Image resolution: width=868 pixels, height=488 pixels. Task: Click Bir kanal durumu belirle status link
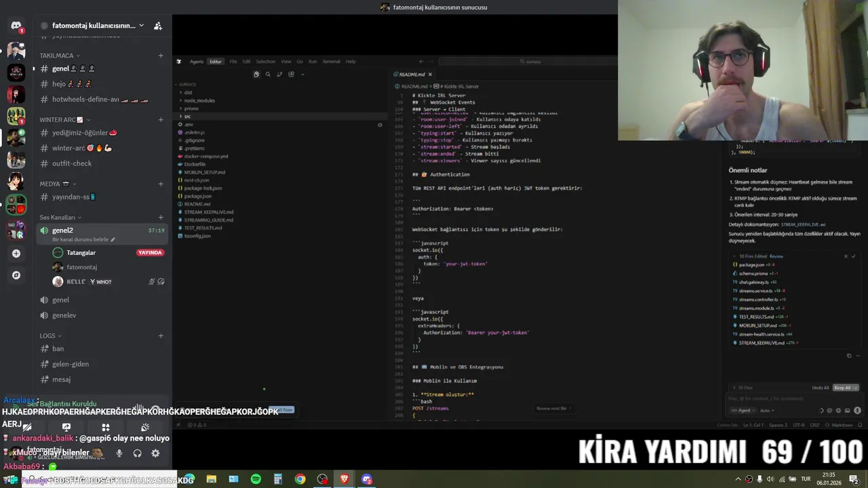pyautogui.click(x=83, y=239)
